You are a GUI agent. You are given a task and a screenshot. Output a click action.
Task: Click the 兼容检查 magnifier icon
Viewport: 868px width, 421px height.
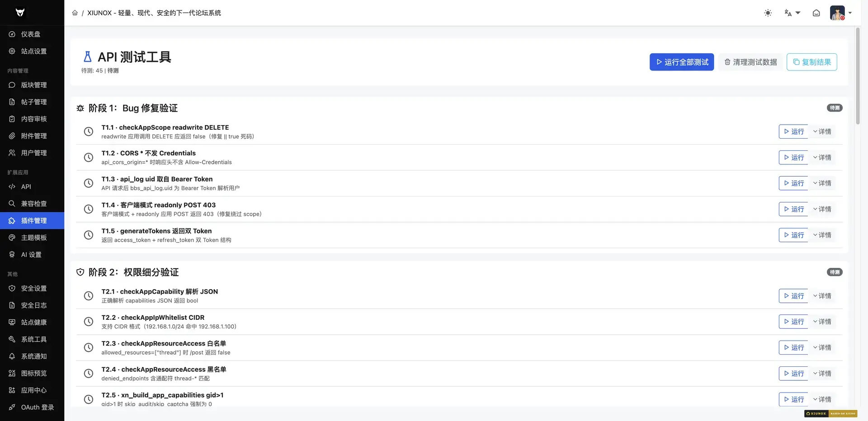[x=12, y=204]
